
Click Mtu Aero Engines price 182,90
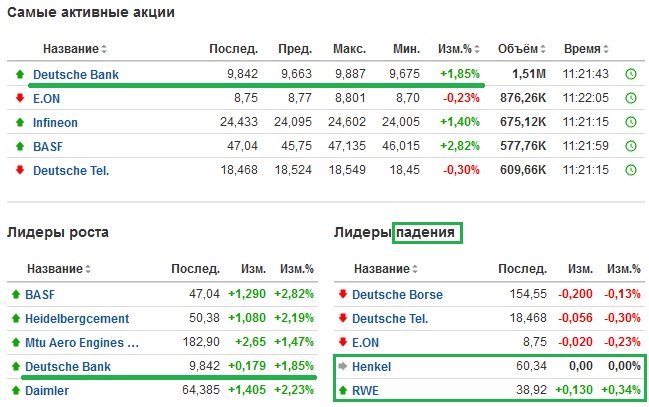pyautogui.click(x=201, y=342)
